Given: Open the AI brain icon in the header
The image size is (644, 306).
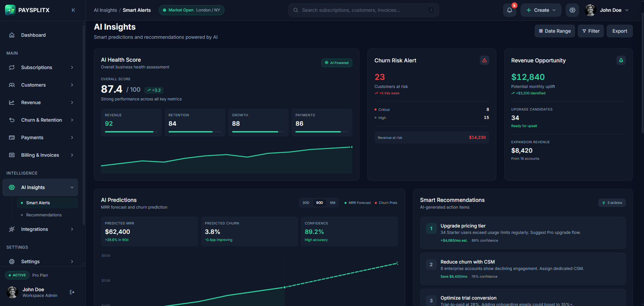Looking at the screenshot, I should coord(572,10).
